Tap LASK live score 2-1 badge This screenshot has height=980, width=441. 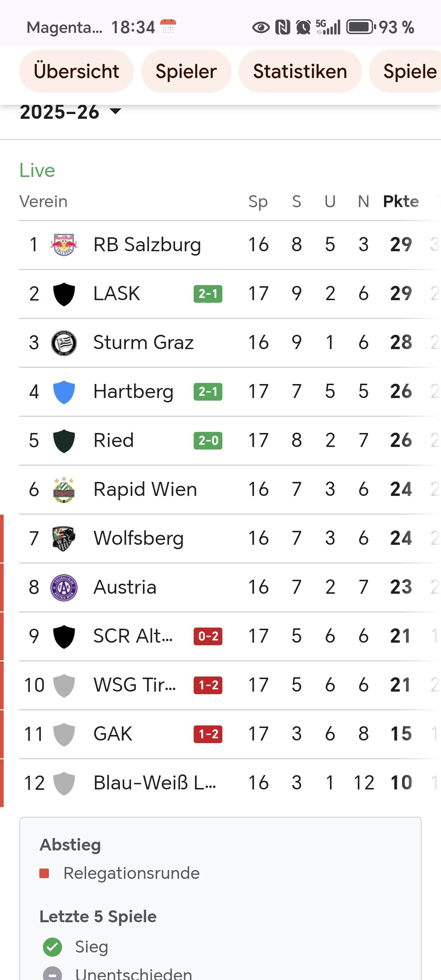click(208, 294)
